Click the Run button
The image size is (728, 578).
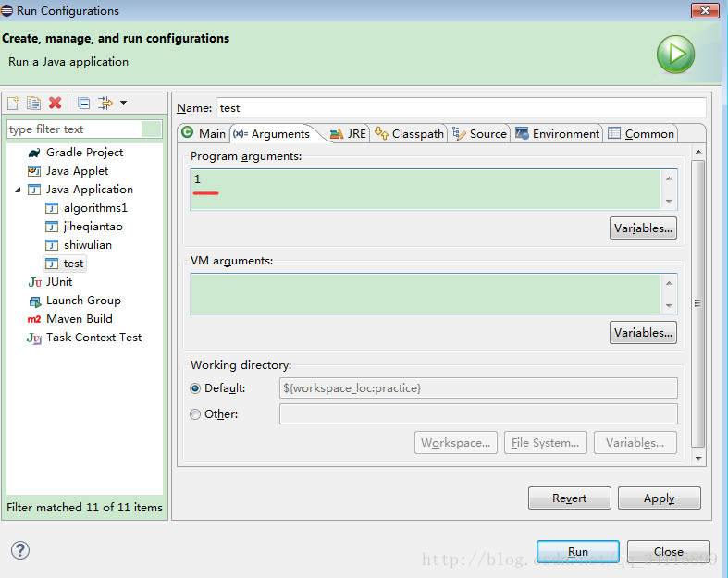click(x=578, y=551)
